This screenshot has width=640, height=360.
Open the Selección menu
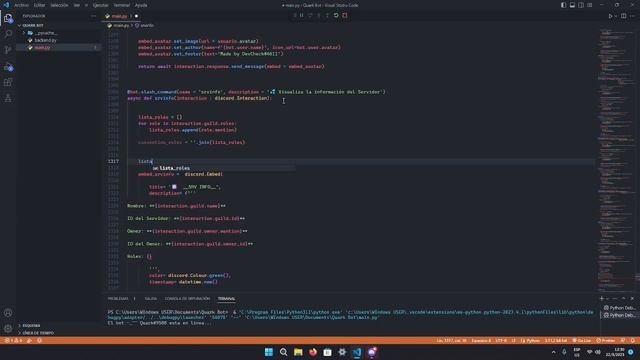pos(60,5)
